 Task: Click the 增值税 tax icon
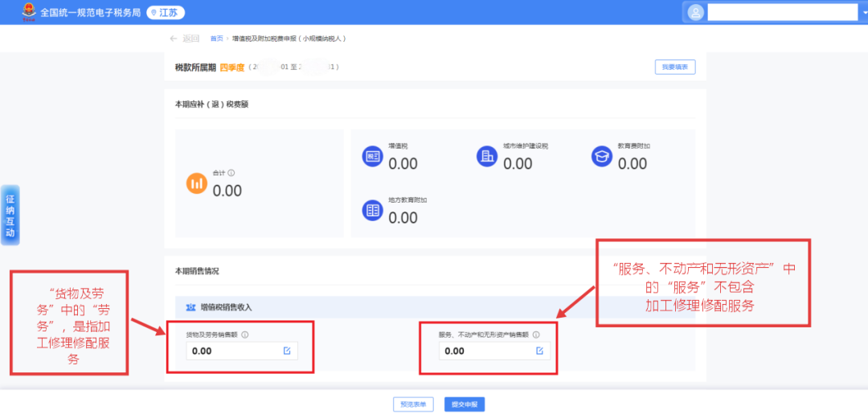tap(372, 157)
